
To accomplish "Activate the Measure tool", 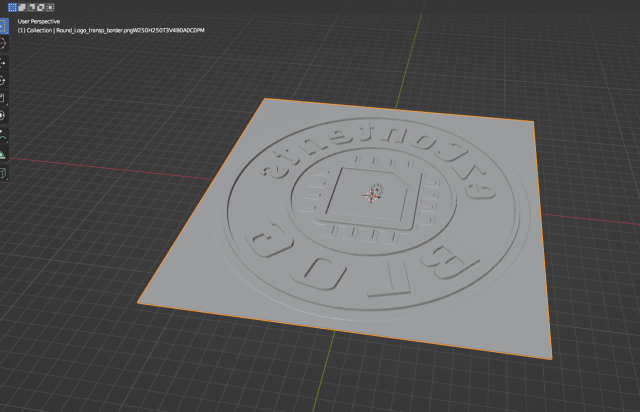I will click(x=3, y=155).
